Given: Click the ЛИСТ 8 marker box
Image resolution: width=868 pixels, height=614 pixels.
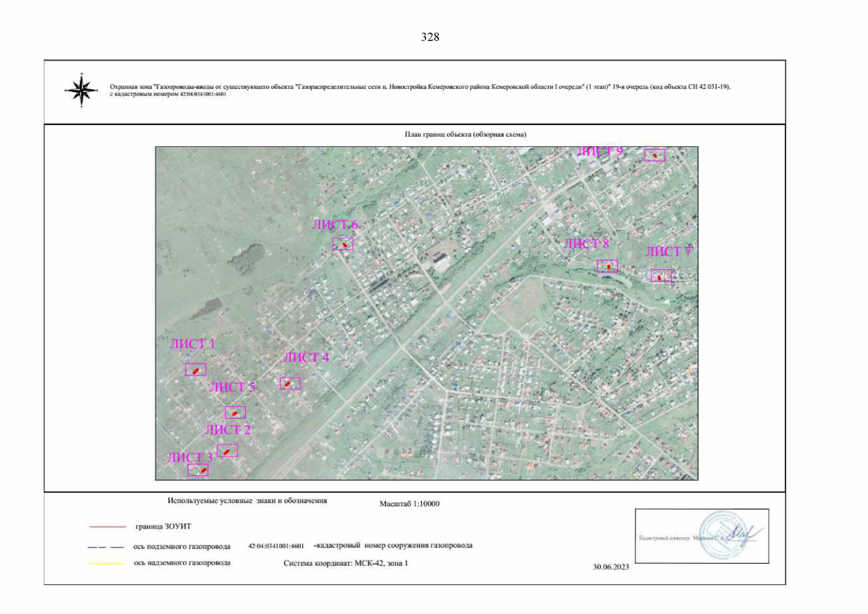Looking at the screenshot, I should [x=607, y=266].
